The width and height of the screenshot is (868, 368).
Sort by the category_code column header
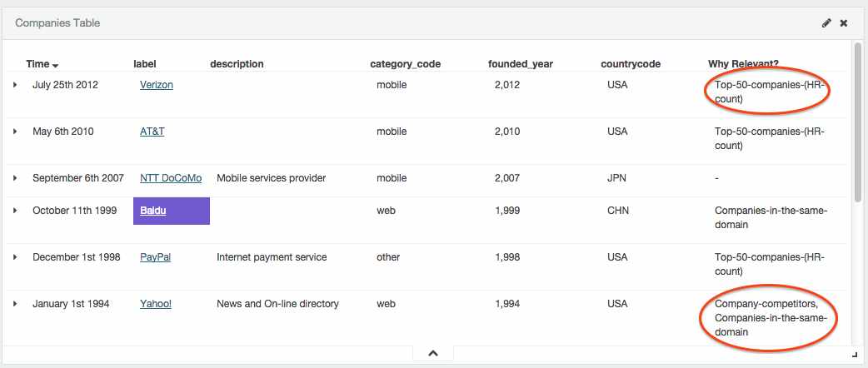pos(405,63)
